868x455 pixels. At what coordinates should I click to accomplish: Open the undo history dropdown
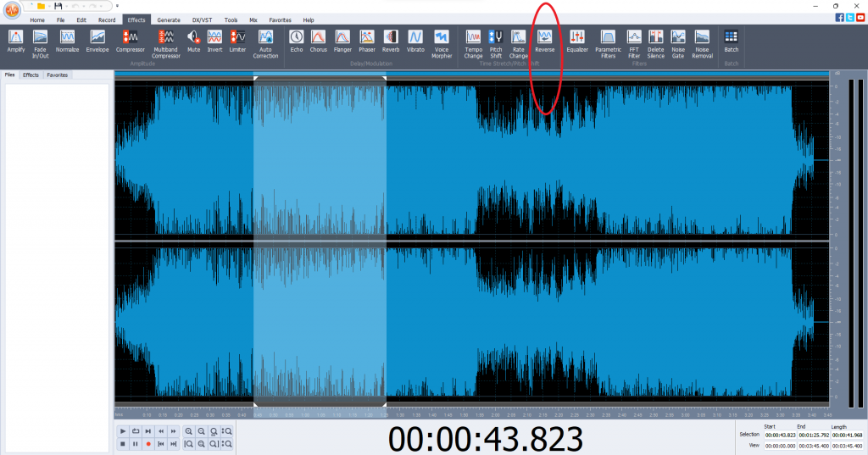click(x=84, y=6)
